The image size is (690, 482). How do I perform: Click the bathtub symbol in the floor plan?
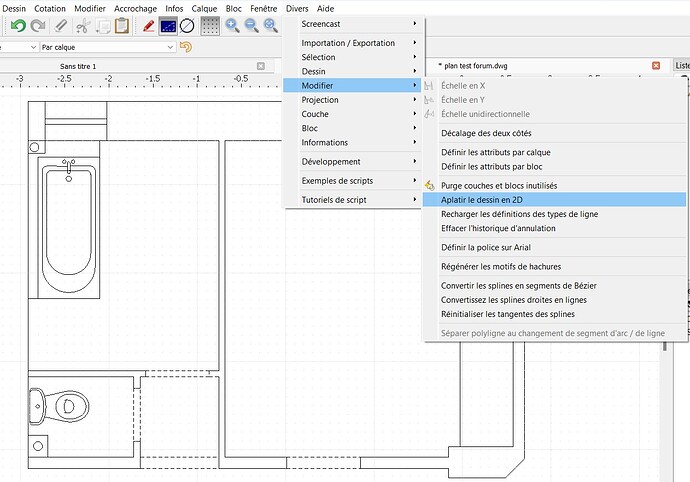(69, 228)
